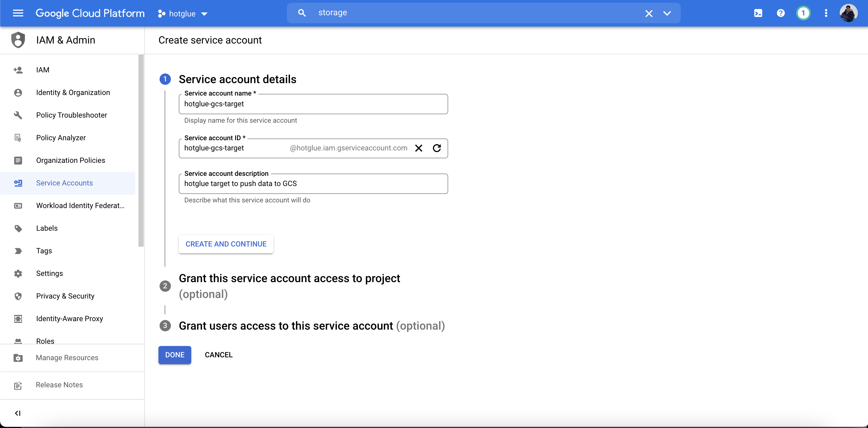Open the main hamburger navigation menu
Viewport: 868px width, 428px height.
[18, 13]
